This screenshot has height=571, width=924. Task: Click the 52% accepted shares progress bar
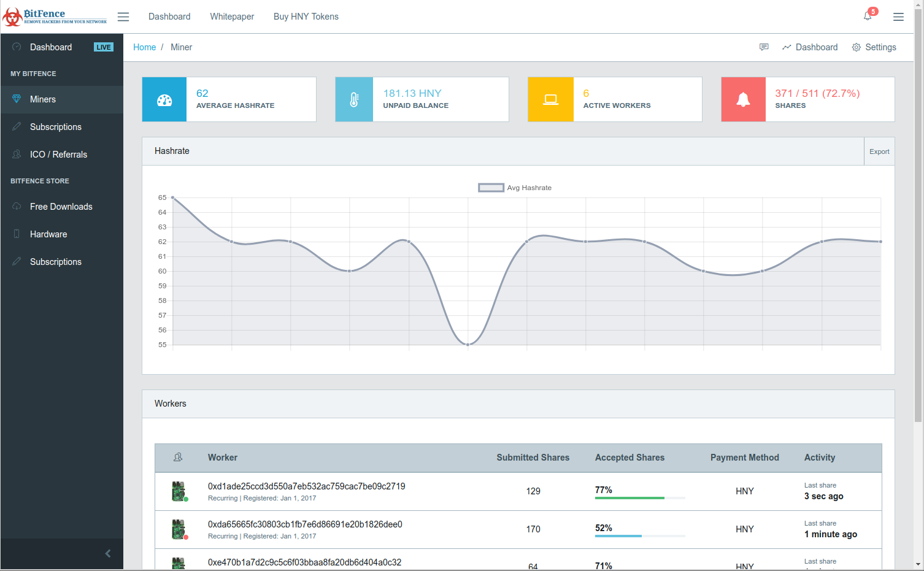coord(640,536)
